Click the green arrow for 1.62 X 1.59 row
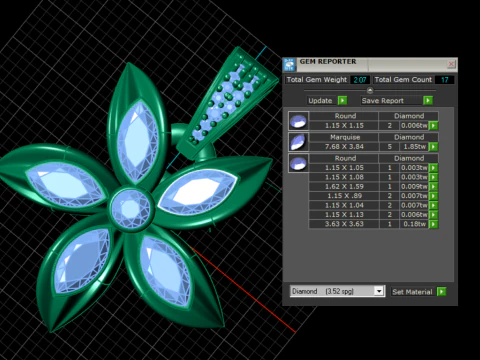The image size is (480, 360). click(x=433, y=186)
